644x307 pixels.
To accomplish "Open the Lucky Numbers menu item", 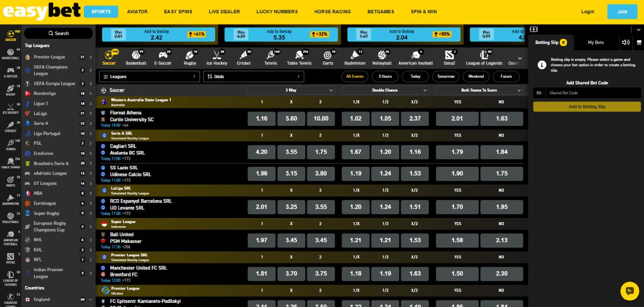I will tap(277, 12).
